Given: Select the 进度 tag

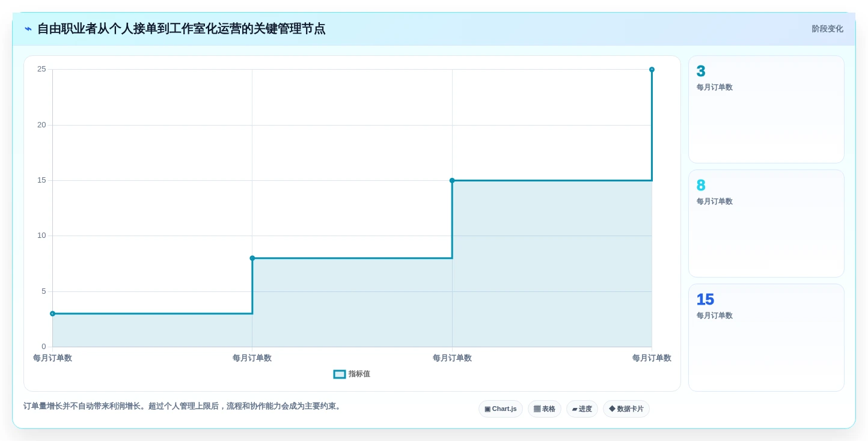Looking at the screenshot, I should point(582,409).
